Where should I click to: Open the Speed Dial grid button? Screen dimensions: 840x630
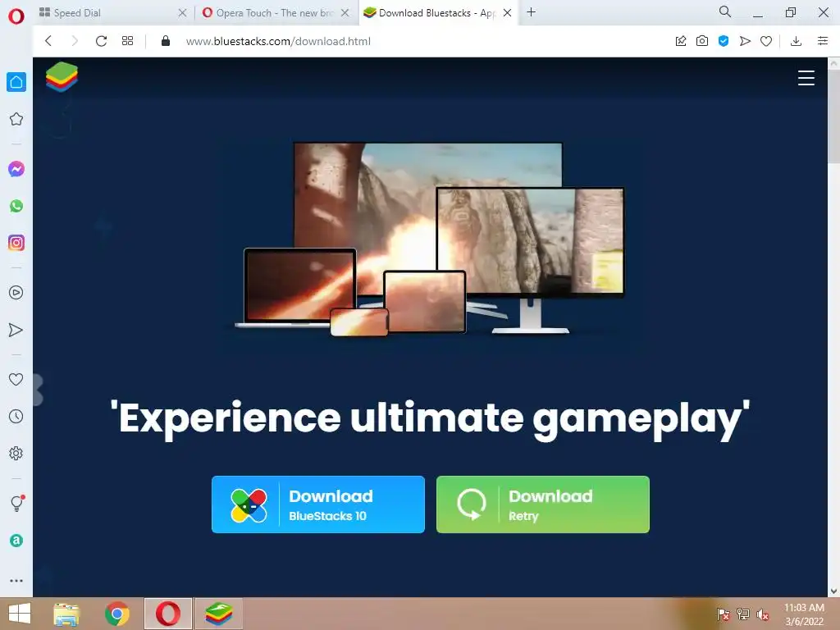127,41
